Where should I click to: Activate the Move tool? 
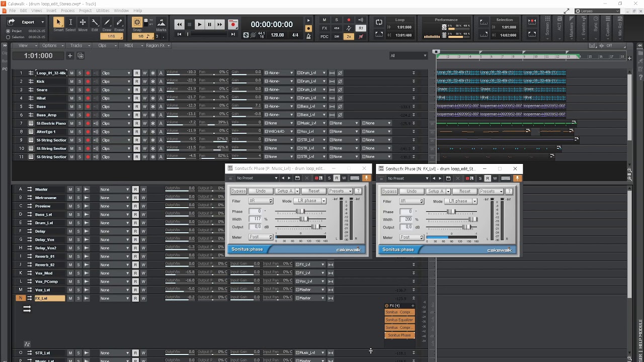click(83, 22)
